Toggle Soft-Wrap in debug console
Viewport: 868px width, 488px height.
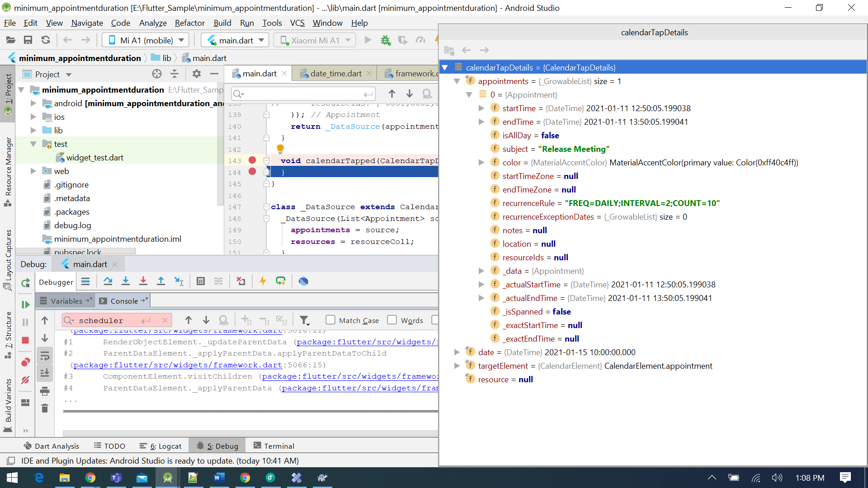click(44, 356)
